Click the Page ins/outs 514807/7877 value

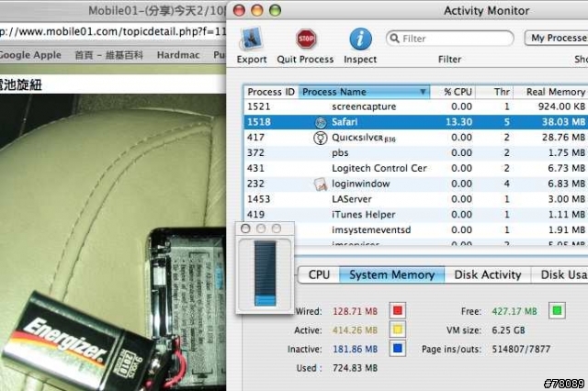click(521, 349)
